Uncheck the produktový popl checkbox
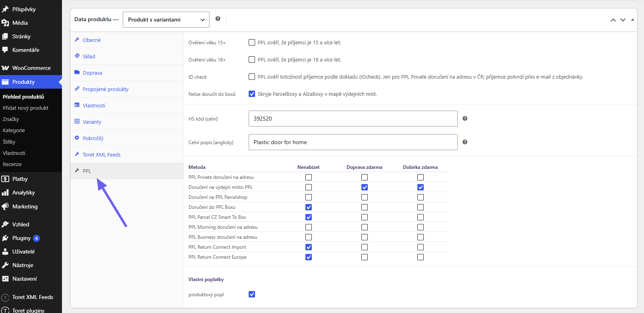 coord(252,294)
